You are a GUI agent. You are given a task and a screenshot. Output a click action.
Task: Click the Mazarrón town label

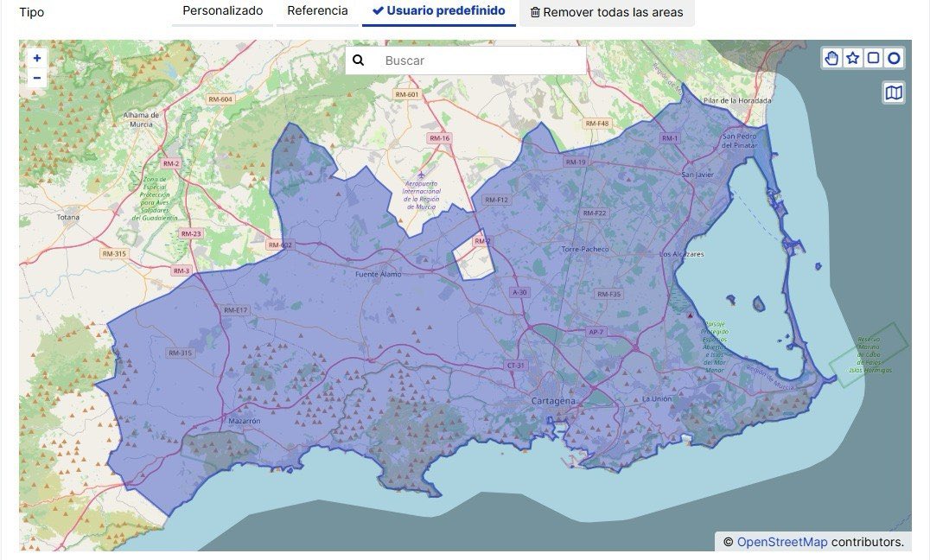tap(245, 421)
